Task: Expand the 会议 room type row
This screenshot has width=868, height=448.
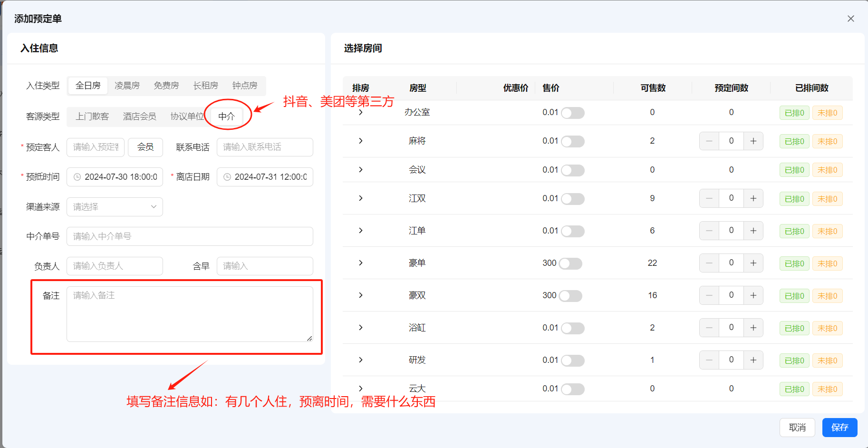Action: point(361,170)
